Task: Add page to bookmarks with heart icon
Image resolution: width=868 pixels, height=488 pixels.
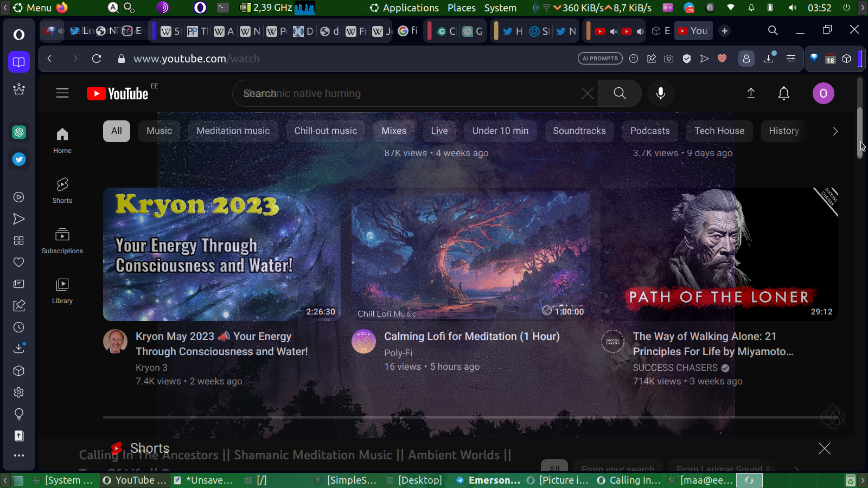Action: [722, 59]
